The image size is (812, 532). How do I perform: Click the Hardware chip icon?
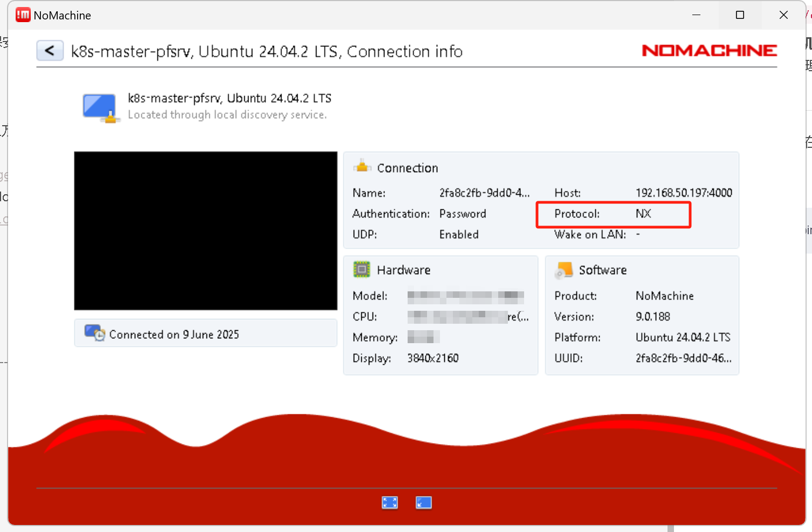tap(362, 269)
